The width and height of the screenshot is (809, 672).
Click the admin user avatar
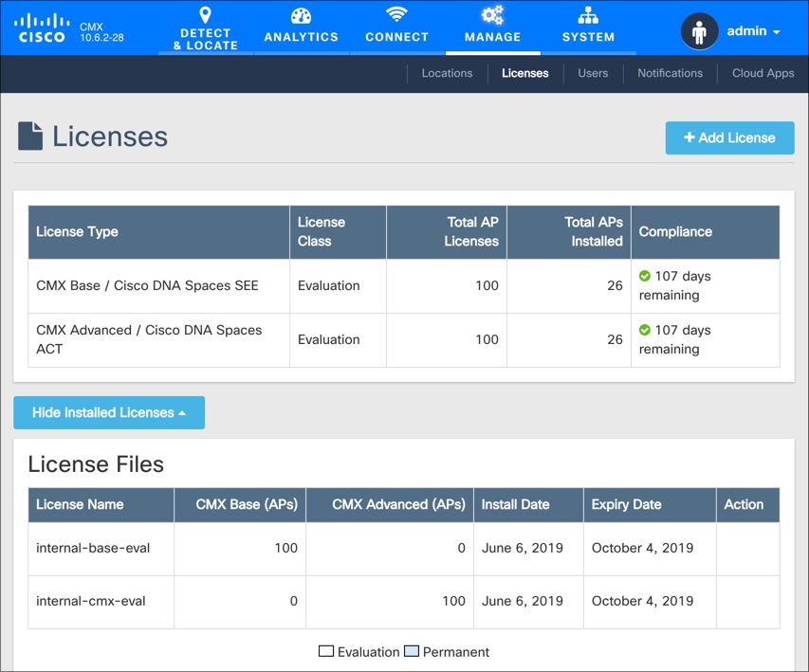point(699,30)
